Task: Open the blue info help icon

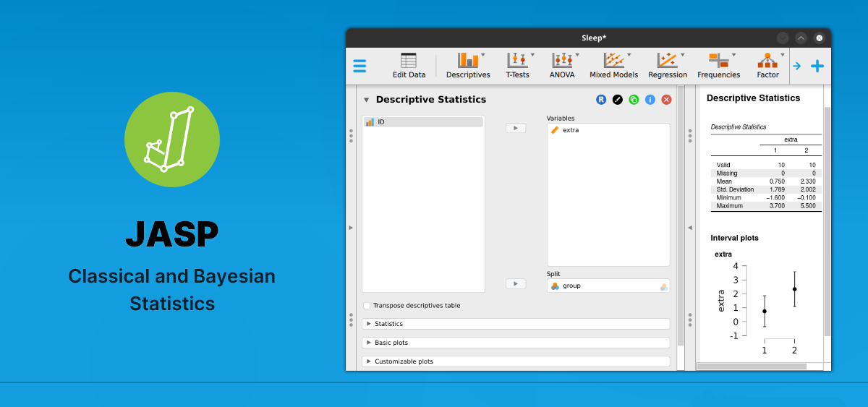Action: click(x=650, y=100)
